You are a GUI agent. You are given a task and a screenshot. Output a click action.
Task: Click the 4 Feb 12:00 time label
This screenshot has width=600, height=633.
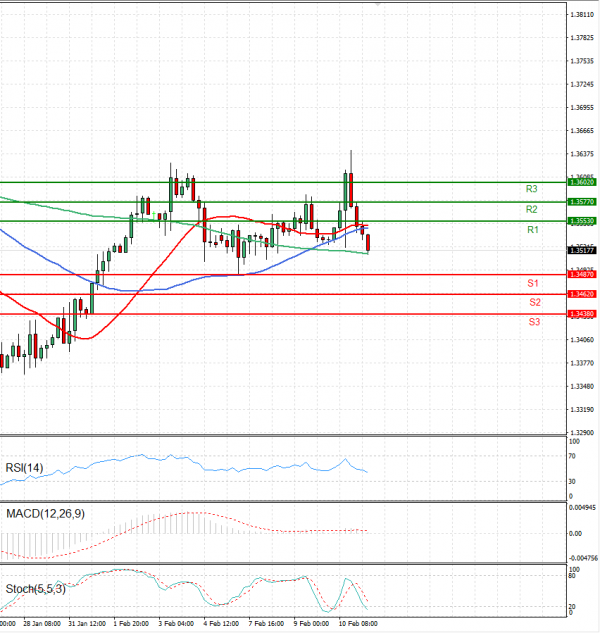point(221,624)
